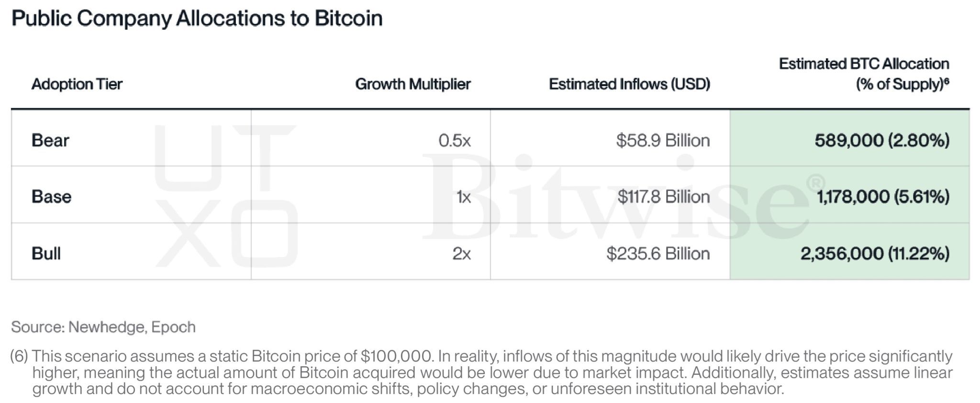Click the Bitwise watermark logo
Screen dimensions: 980x403
616,197
